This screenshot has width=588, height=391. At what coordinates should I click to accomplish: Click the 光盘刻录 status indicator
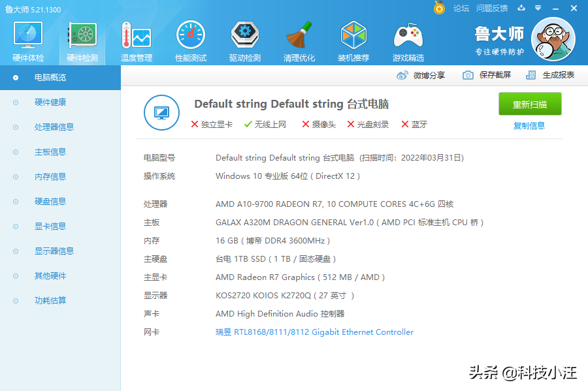tap(368, 124)
